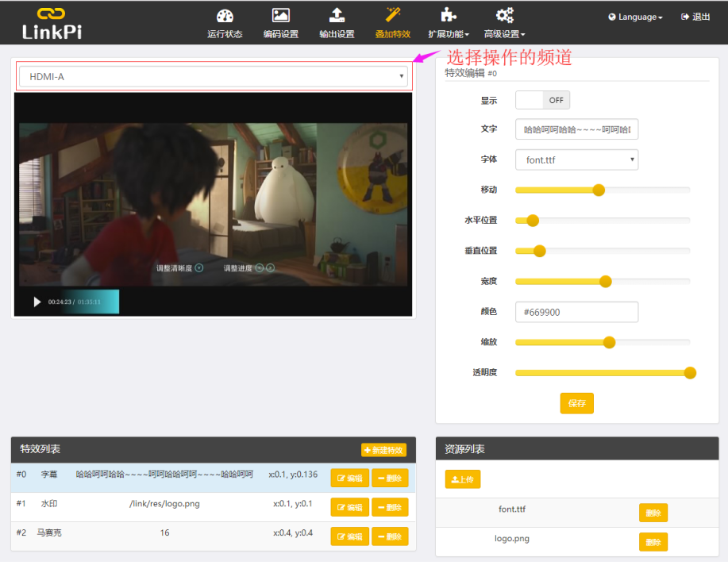Delete the font.ttf resource
This screenshot has height=565, width=728.
pos(653,513)
